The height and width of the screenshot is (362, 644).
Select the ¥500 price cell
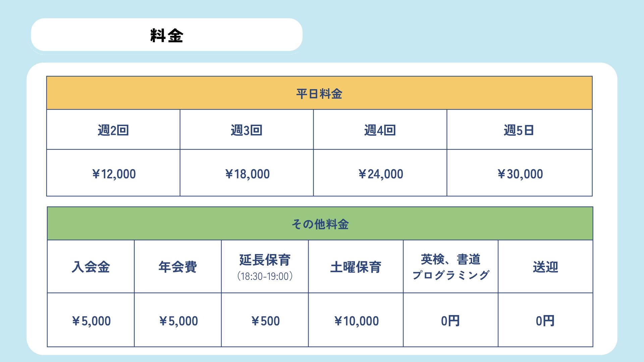pyautogui.click(x=265, y=321)
